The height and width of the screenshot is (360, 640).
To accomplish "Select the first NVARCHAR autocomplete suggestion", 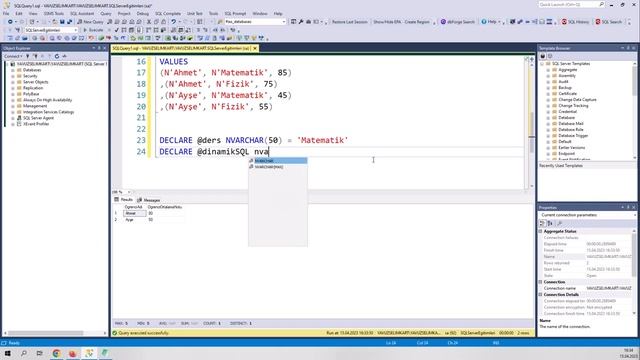I will [278, 161].
